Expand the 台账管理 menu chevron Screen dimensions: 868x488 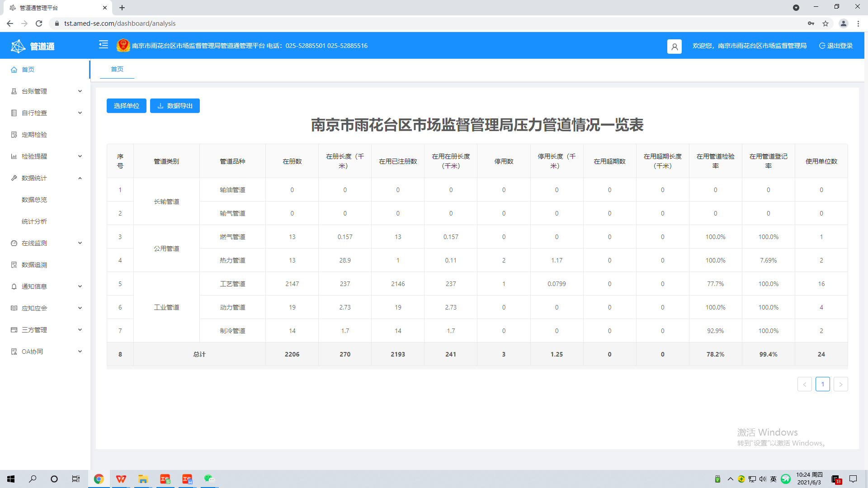pos(80,91)
